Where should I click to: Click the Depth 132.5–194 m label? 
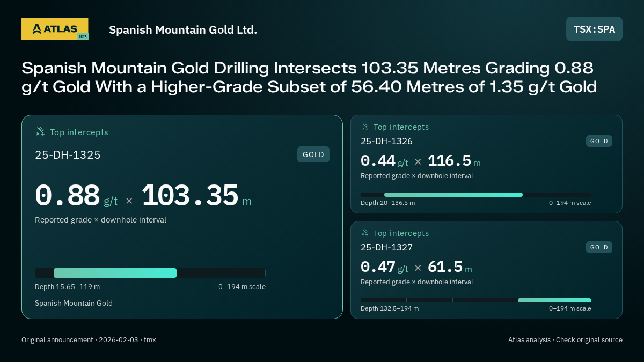pos(390,308)
